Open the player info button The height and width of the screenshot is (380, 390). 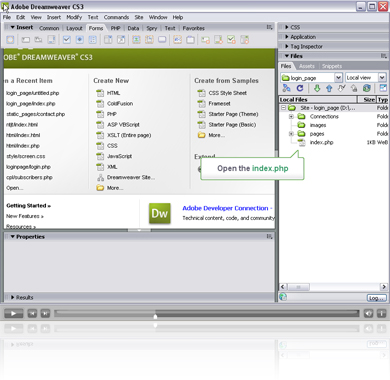(381, 313)
